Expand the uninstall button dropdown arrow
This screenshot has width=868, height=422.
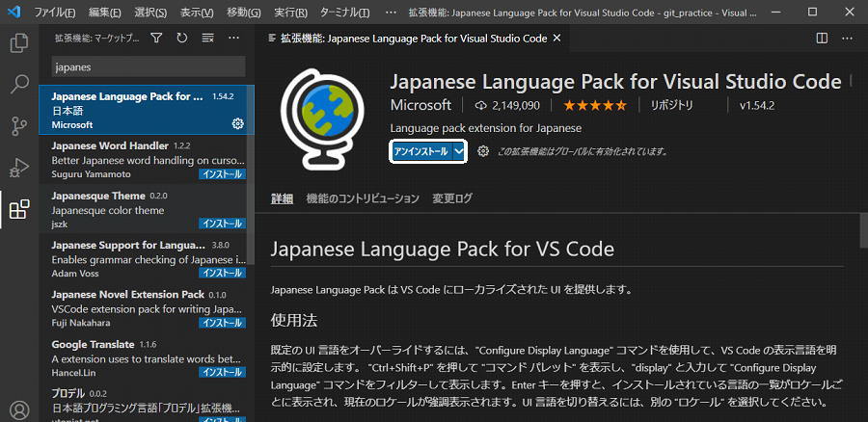[x=459, y=151]
